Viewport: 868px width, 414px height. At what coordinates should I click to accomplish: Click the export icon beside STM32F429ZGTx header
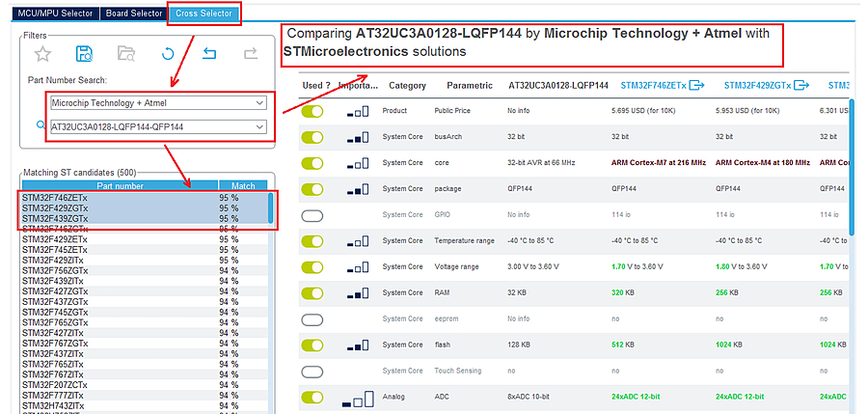pyautogui.click(x=800, y=85)
